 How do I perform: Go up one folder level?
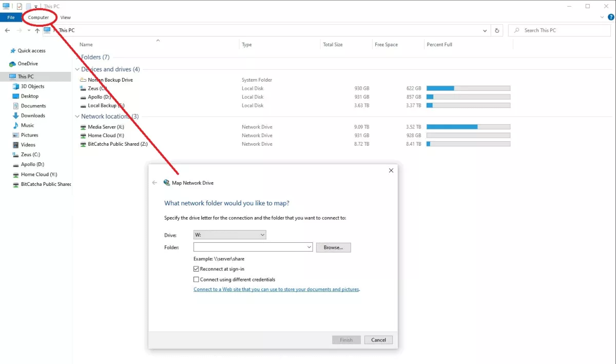(x=37, y=31)
